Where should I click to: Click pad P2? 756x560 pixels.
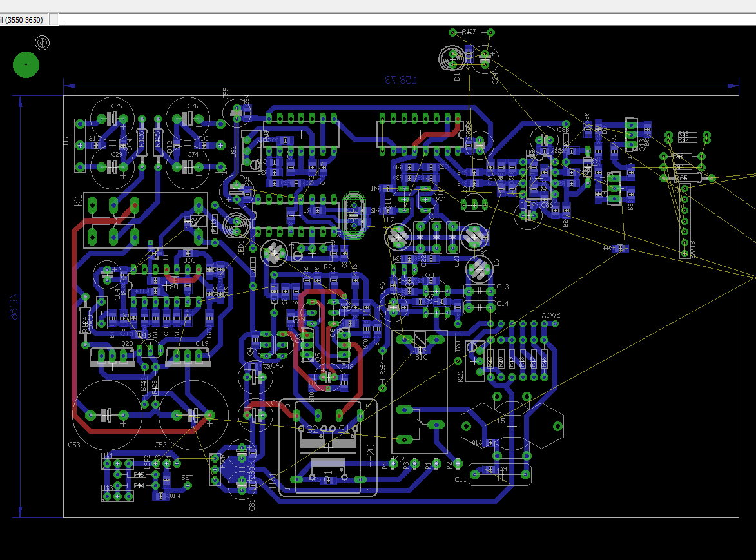[458, 464]
